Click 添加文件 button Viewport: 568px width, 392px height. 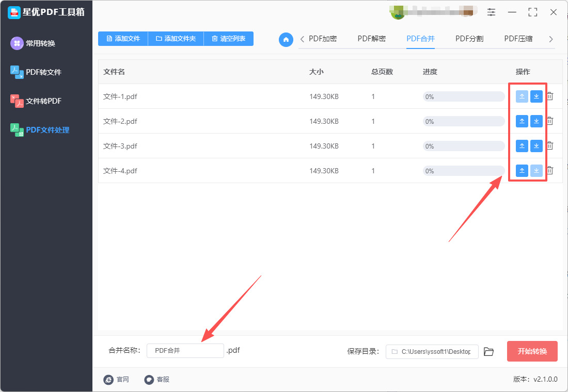pos(123,39)
